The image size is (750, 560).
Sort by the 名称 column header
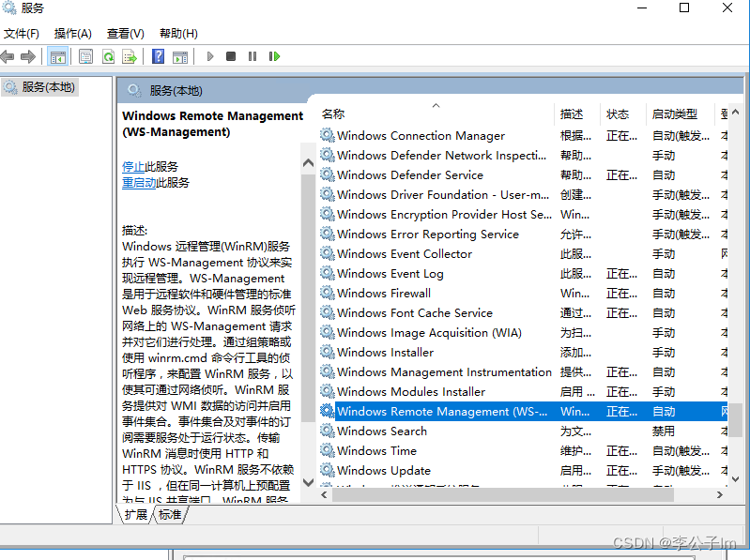(x=436, y=114)
